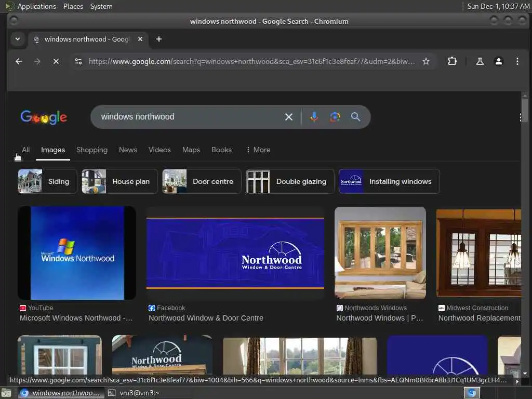532x399 pixels.
Task: Go back with the browser back arrow
Action: (x=19, y=61)
